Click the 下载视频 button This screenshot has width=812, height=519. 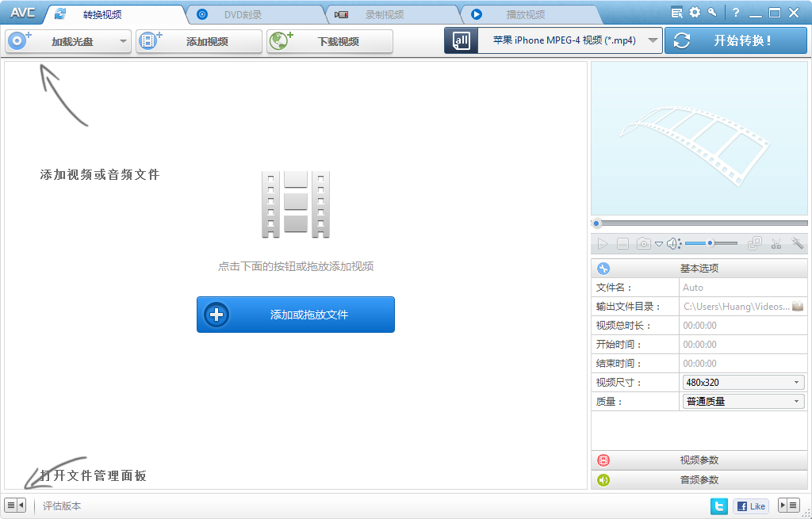coord(330,41)
